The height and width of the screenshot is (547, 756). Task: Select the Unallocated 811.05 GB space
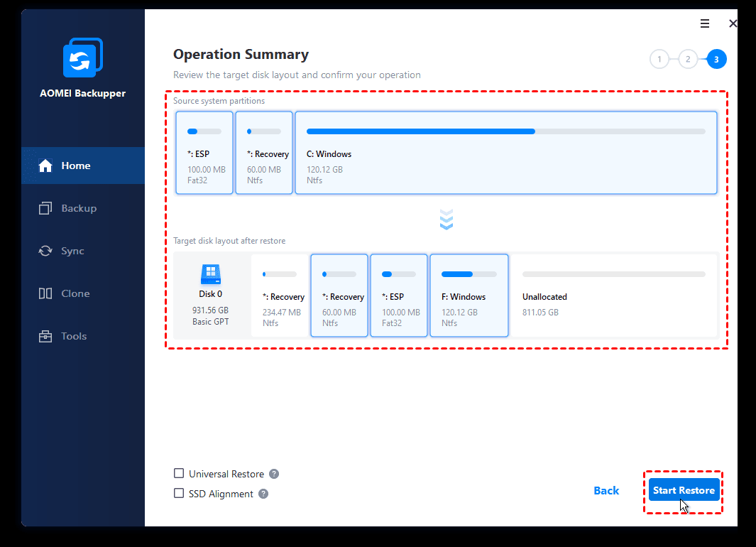613,296
